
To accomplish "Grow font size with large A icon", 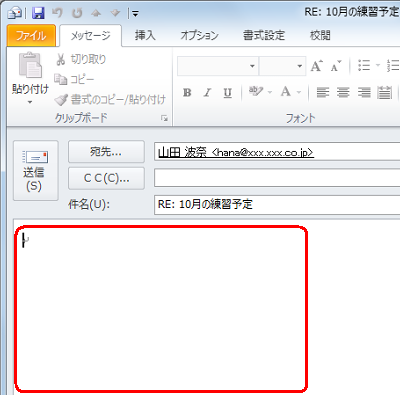I will pos(316,66).
